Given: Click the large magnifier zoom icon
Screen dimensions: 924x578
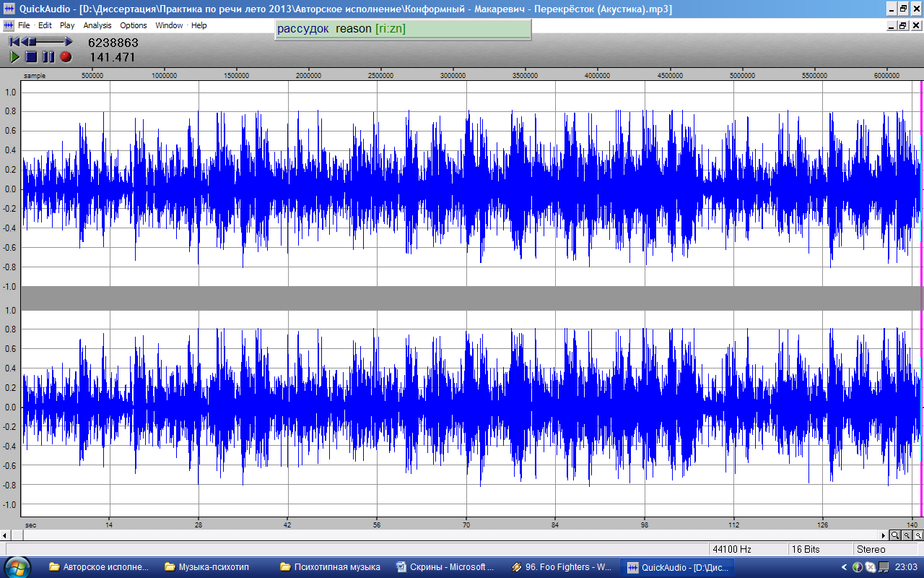Looking at the screenshot, I should [x=894, y=535].
